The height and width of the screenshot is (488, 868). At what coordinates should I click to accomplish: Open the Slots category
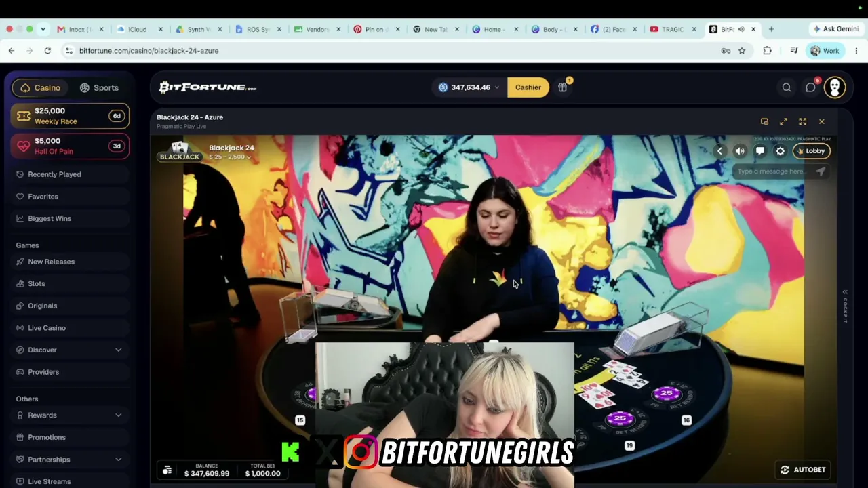(69, 284)
